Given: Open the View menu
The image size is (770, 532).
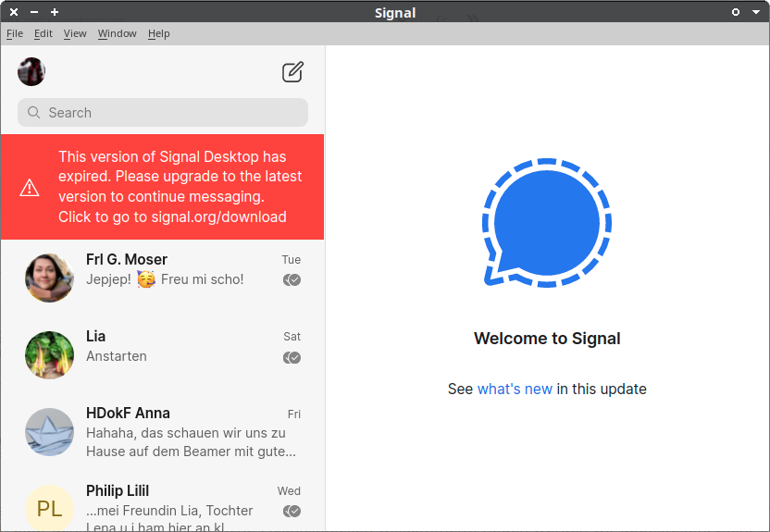Looking at the screenshot, I should click(x=75, y=33).
